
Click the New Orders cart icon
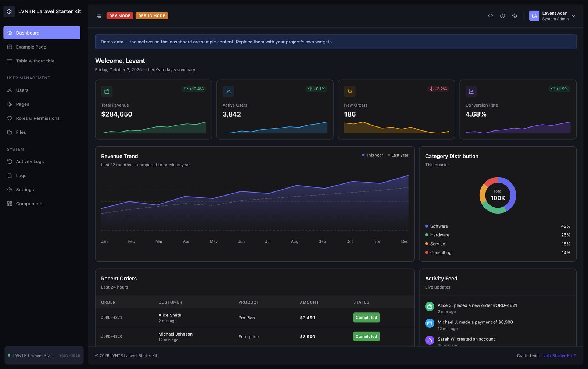click(349, 91)
